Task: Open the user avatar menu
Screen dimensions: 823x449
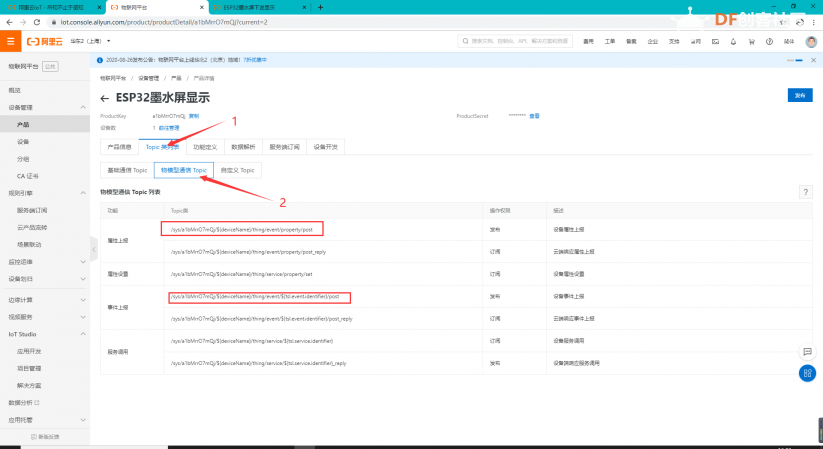Action: click(811, 41)
